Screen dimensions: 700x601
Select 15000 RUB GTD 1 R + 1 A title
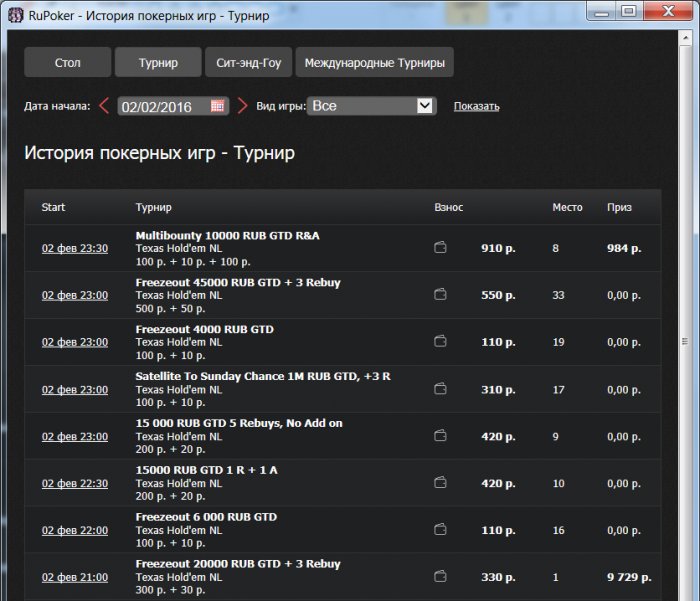(206, 470)
